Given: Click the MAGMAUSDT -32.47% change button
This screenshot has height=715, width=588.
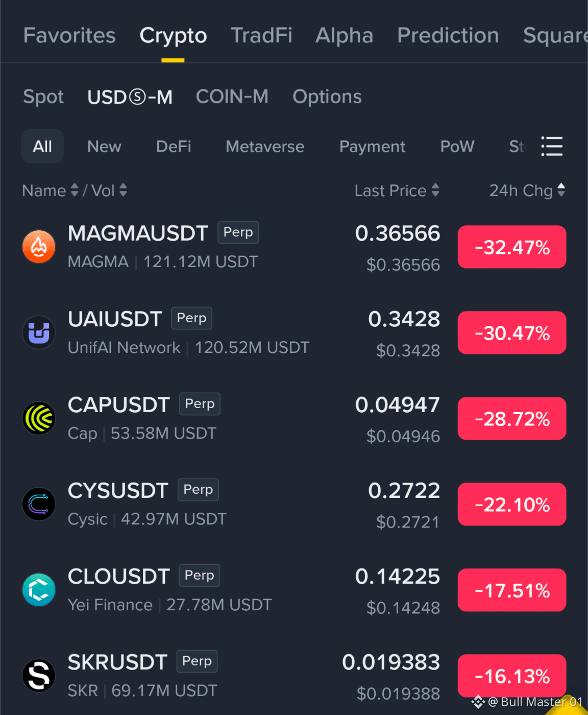Looking at the screenshot, I should [x=512, y=247].
